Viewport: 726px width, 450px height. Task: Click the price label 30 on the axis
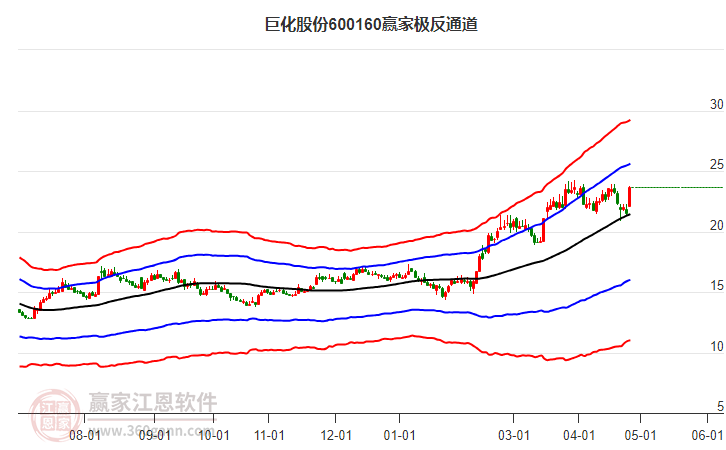[x=717, y=105]
